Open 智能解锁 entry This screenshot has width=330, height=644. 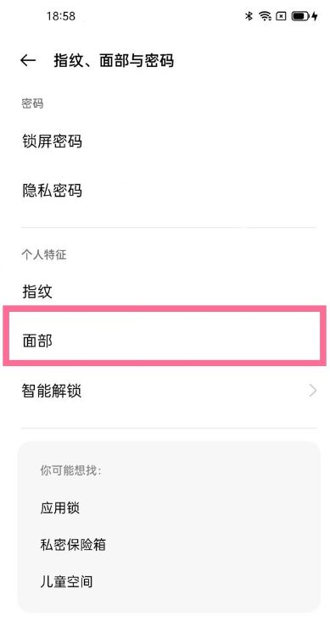point(165,391)
